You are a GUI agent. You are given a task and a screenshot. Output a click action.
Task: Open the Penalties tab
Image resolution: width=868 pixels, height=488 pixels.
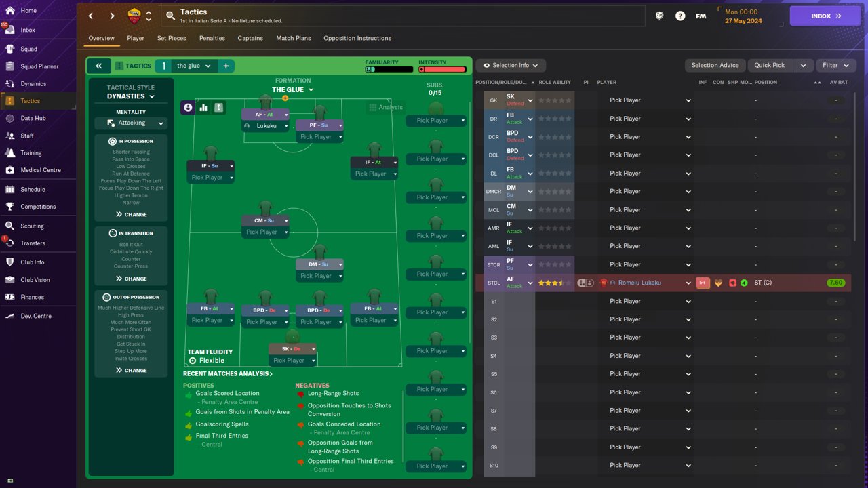[212, 38]
